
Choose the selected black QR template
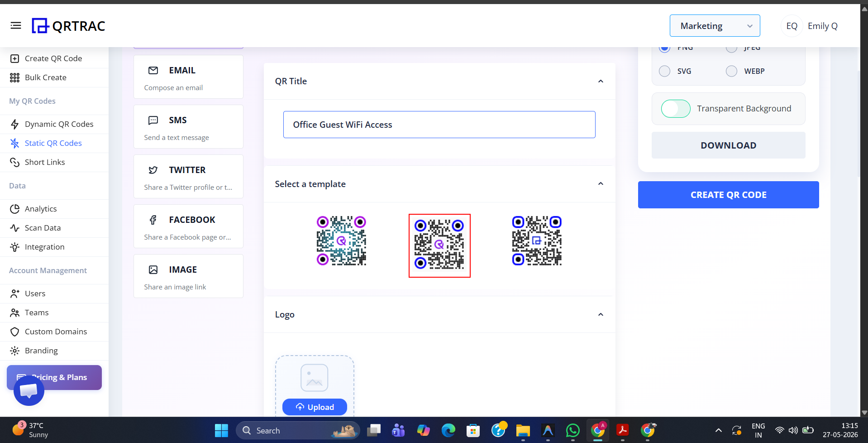click(x=439, y=246)
